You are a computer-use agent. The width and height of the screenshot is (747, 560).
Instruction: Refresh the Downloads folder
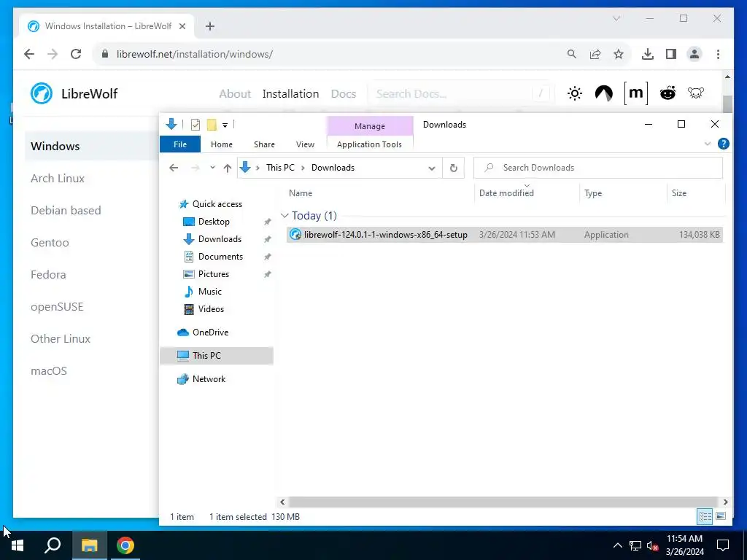[x=454, y=168]
